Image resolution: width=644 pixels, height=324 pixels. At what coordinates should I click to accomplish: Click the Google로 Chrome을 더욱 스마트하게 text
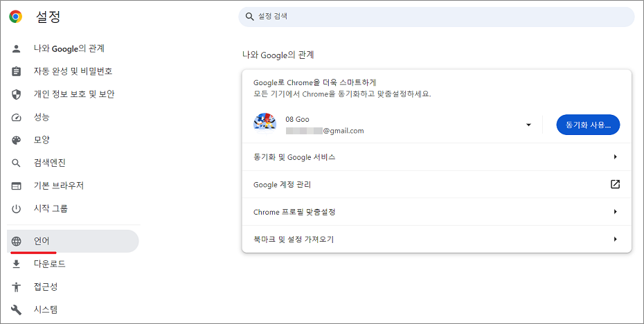315,83
